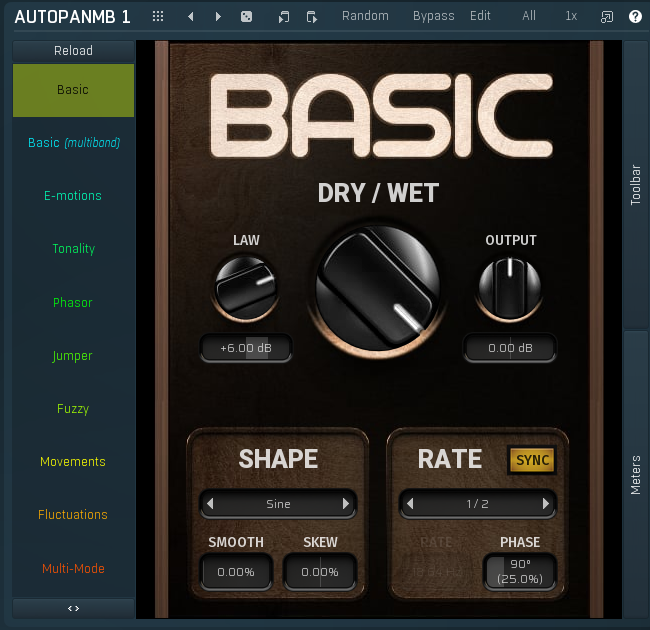This screenshot has width=650, height=630.
Task: Go to previous preset with left arrow
Action: (190, 16)
